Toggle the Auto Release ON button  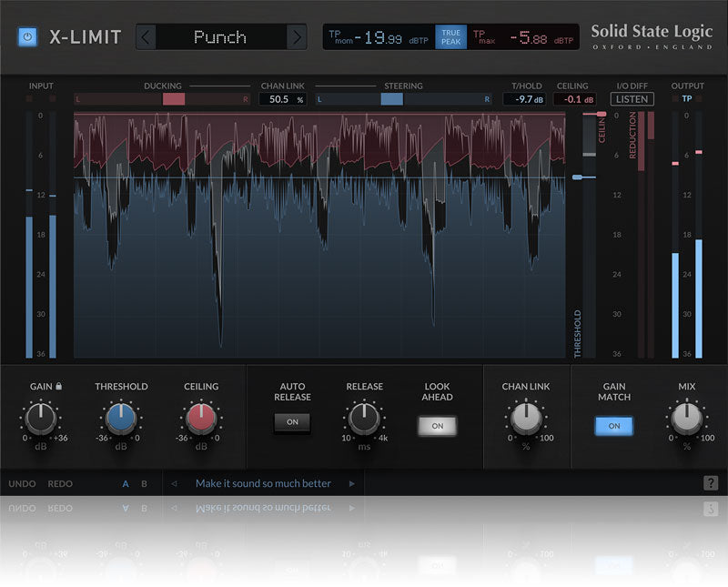click(292, 422)
